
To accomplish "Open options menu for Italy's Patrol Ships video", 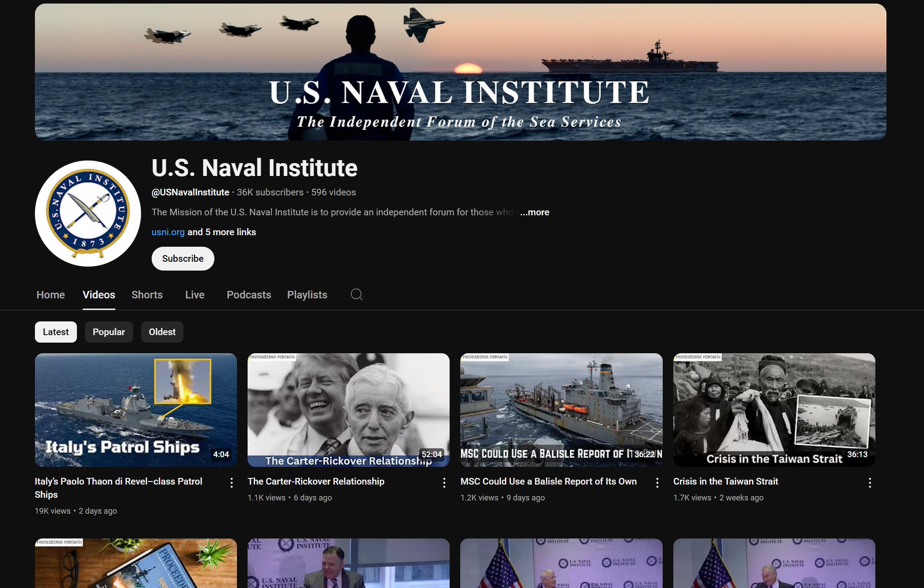I will click(231, 483).
